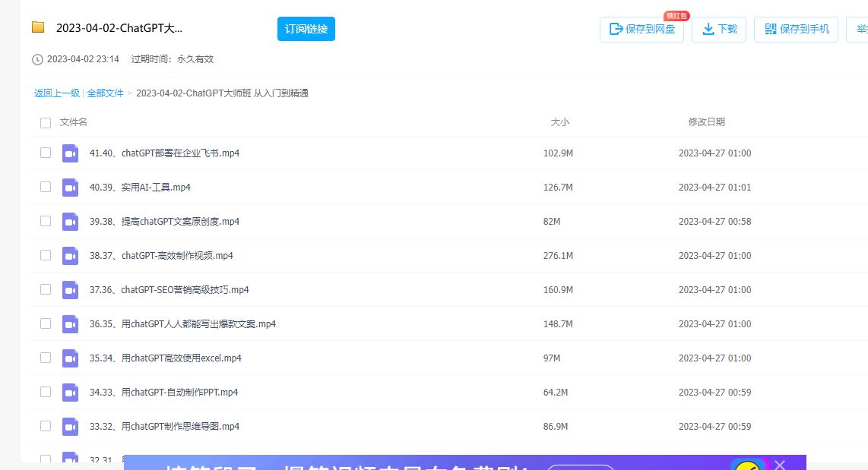Click video icon for 37.36 chatGPT-SEO营销高级技巧.mp4

point(70,290)
